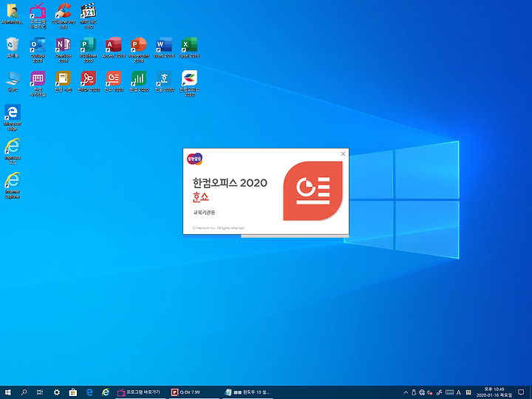Open network status tray icon
This screenshot has width=532, height=399.
tap(422, 392)
